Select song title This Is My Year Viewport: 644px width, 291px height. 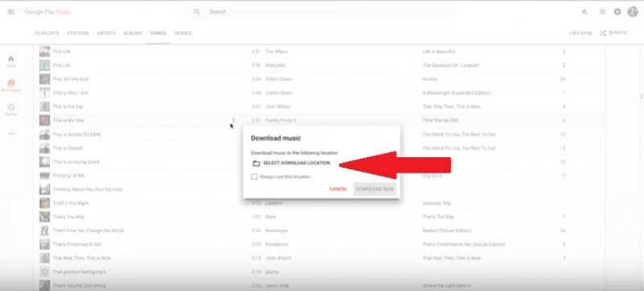(68, 120)
